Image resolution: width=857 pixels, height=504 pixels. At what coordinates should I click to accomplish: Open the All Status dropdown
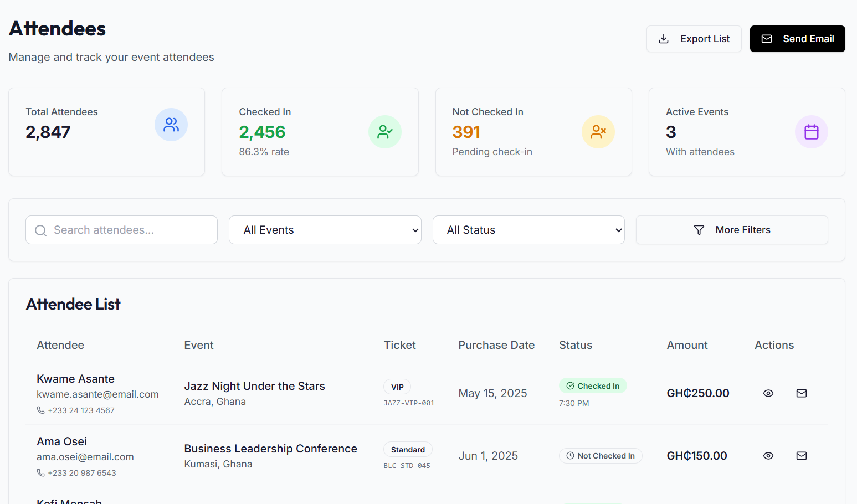coord(528,230)
